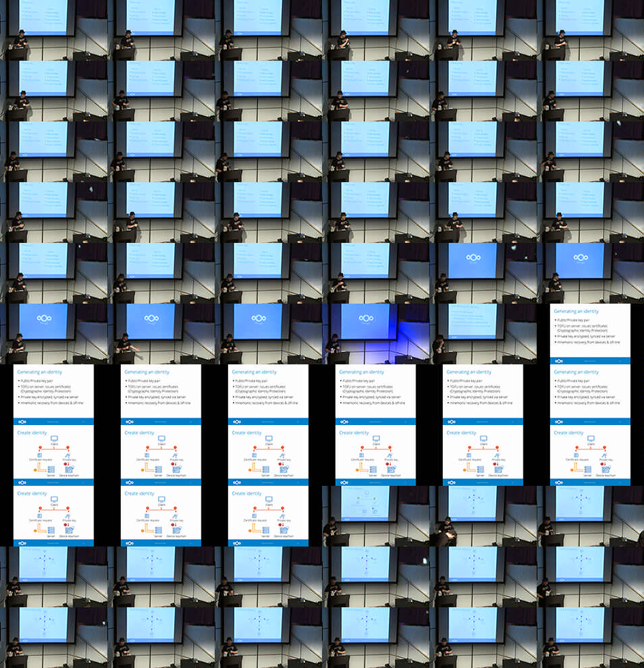Select the frame where speaker extends his arm
The height and width of the screenshot is (668, 644).
[161, 334]
